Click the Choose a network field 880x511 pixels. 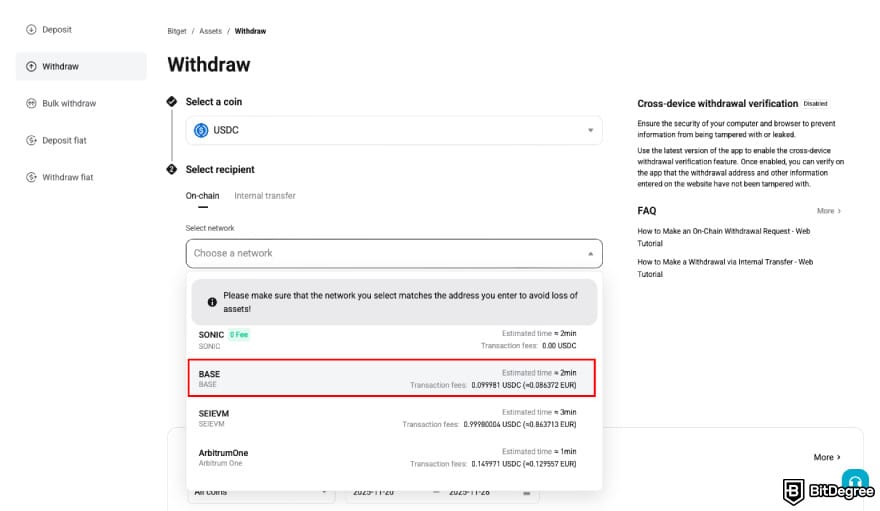(394, 254)
